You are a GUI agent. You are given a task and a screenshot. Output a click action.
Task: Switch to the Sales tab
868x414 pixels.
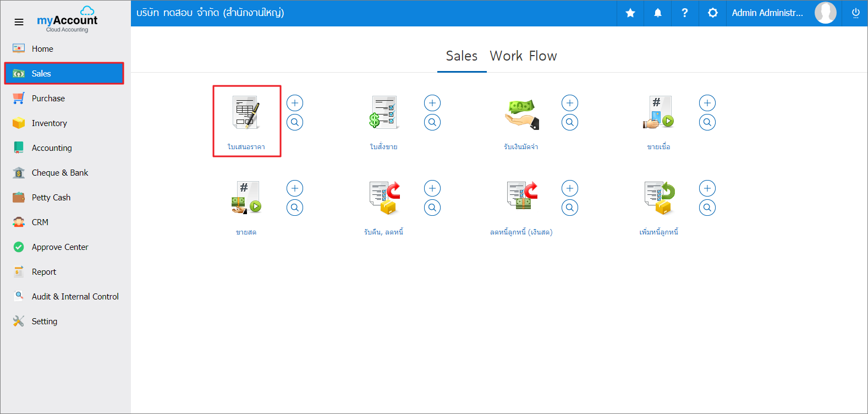coord(462,56)
